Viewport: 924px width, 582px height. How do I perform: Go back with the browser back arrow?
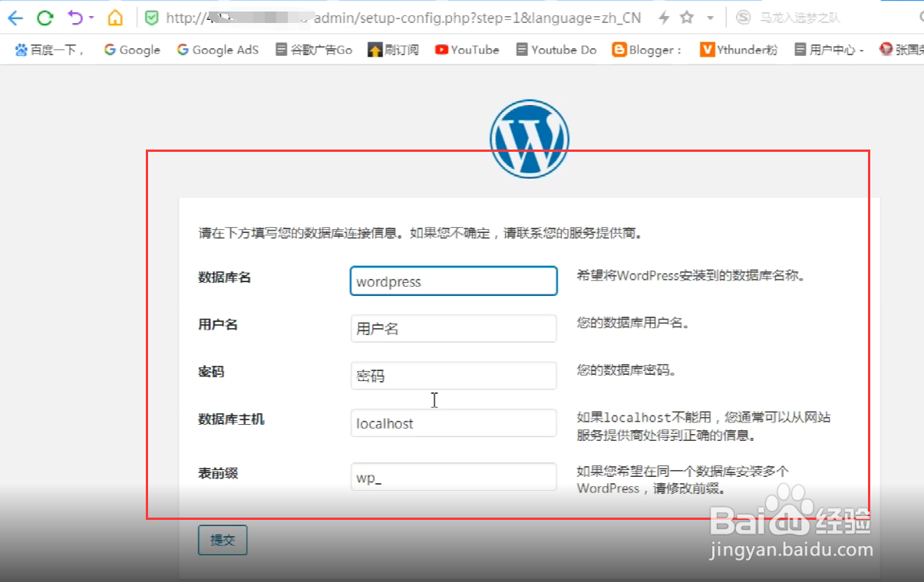point(15,18)
